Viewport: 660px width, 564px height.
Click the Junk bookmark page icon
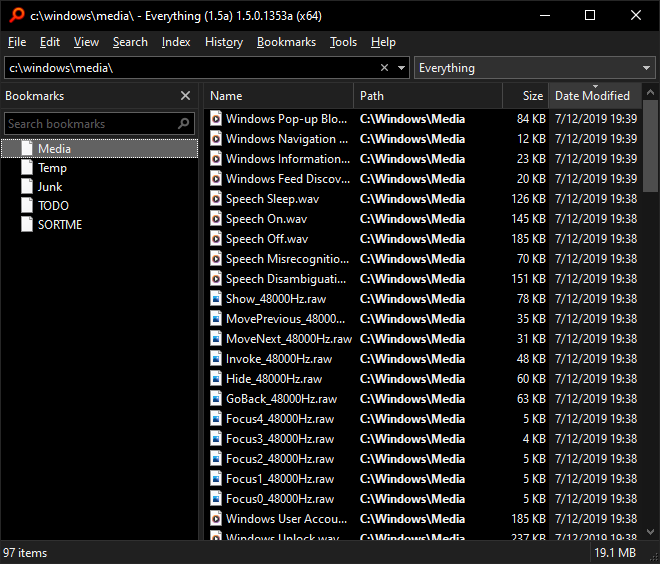(27, 186)
